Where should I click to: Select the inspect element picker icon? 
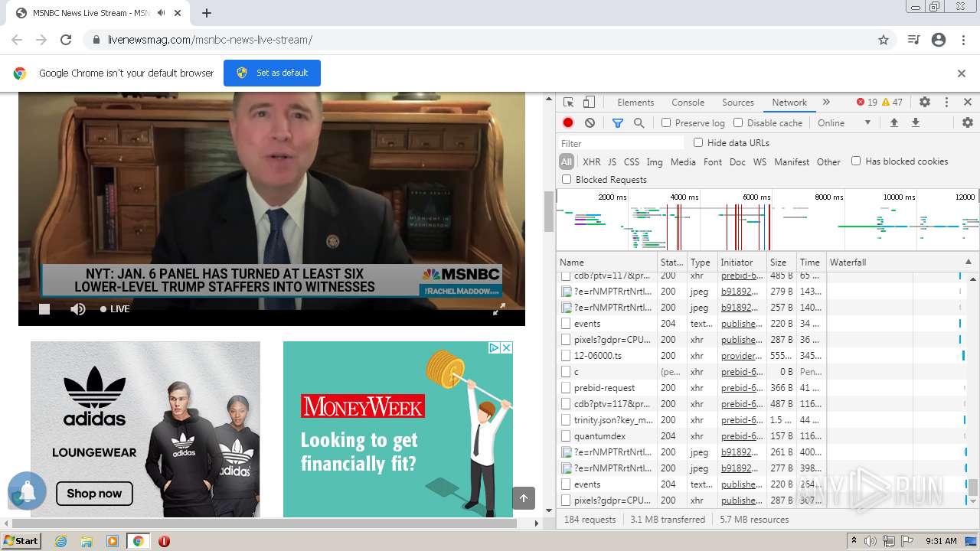coord(568,102)
